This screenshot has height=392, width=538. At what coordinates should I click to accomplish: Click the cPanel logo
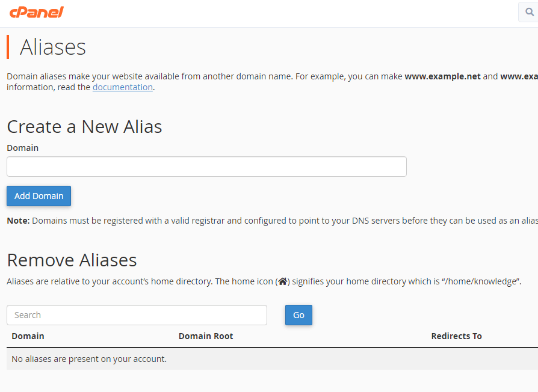(x=37, y=11)
